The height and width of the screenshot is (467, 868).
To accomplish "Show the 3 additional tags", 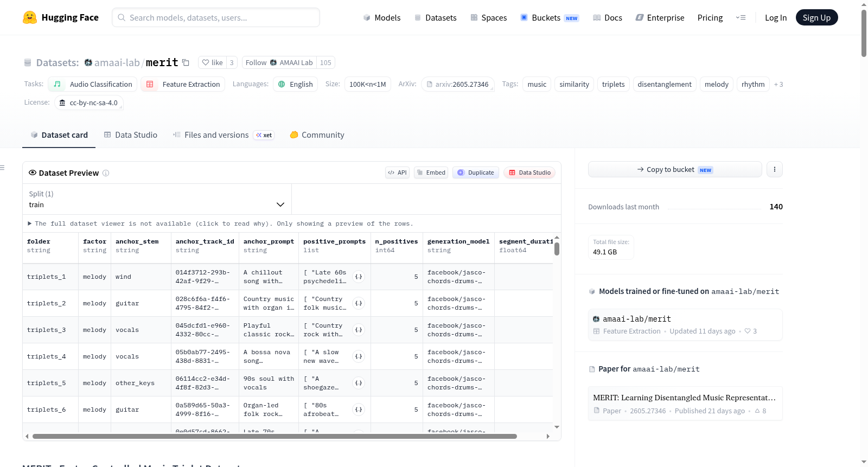I will [x=778, y=84].
